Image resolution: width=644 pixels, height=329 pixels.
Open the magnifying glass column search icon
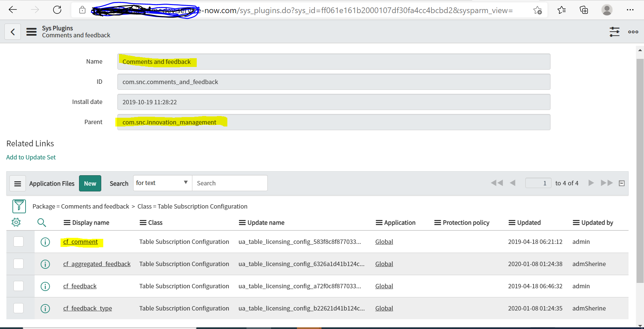(x=42, y=222)
